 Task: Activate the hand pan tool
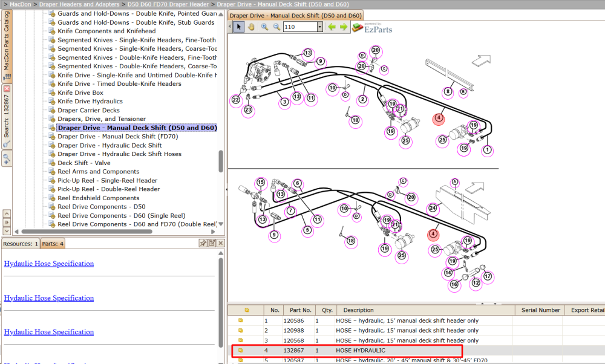tap(251, 27)
